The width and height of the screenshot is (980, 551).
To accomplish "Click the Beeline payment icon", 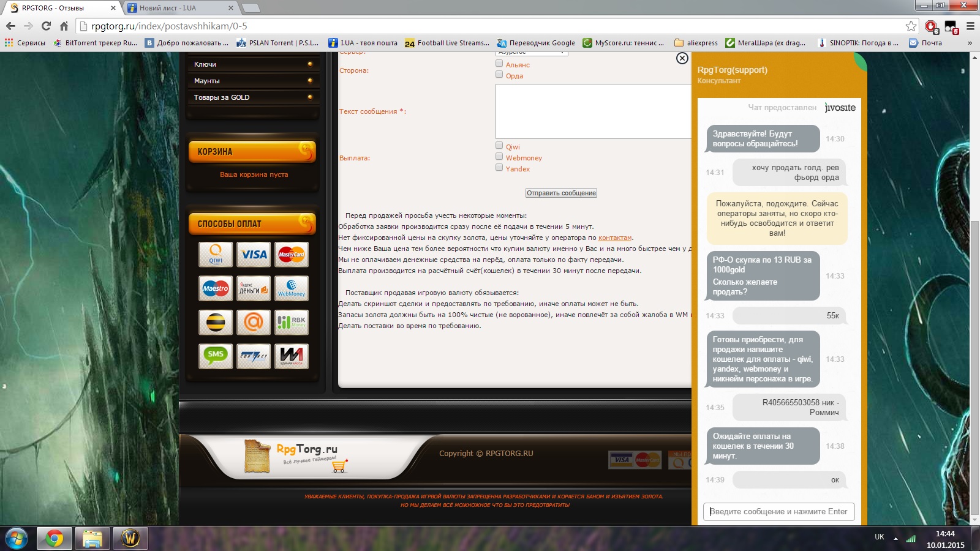I will [x=216, y=322].
